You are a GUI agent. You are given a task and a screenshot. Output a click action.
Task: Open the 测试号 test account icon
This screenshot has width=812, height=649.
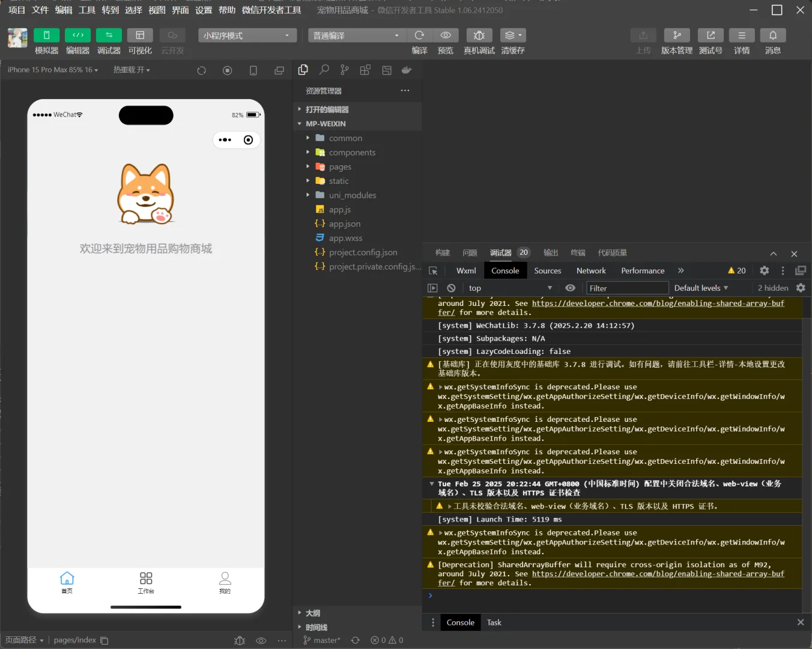point(710,35)
